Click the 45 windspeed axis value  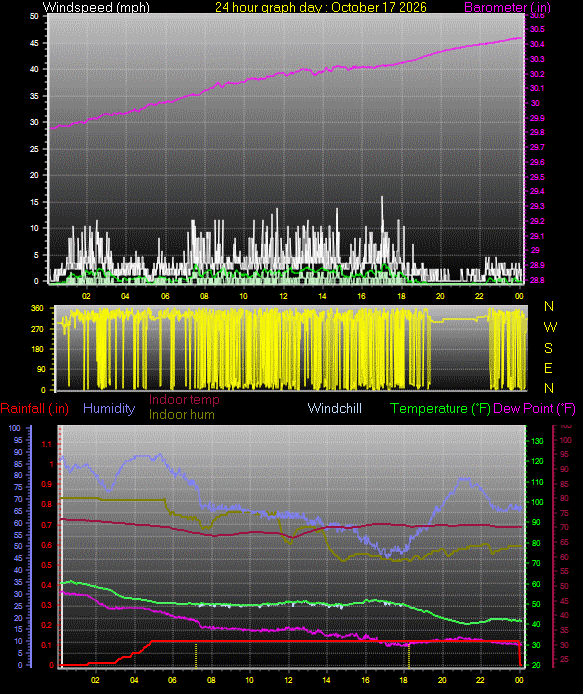34,43
